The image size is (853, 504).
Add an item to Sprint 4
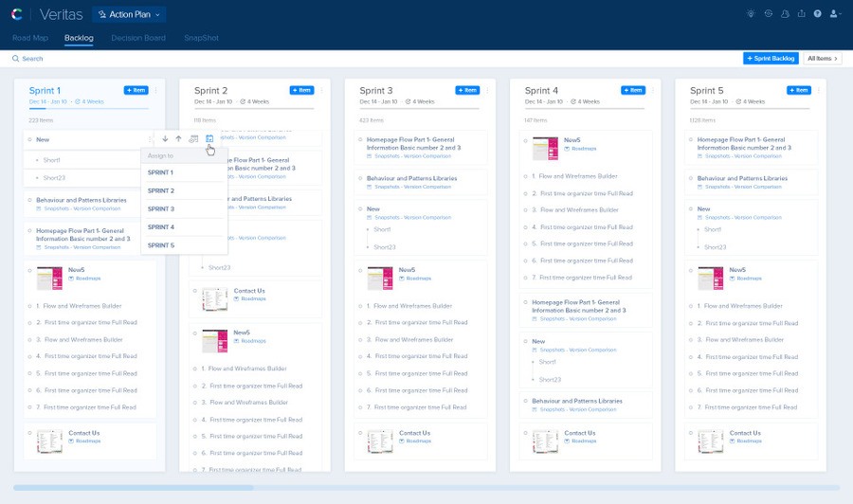coord(633,90)
